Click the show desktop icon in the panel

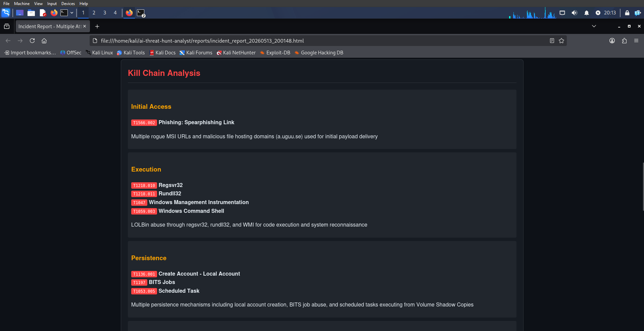coord(20,13)
